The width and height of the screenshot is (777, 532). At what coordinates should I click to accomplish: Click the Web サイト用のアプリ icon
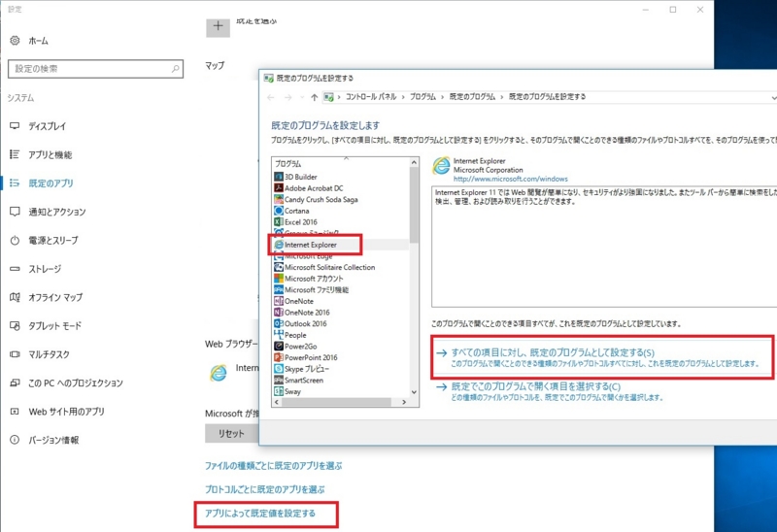15,412
